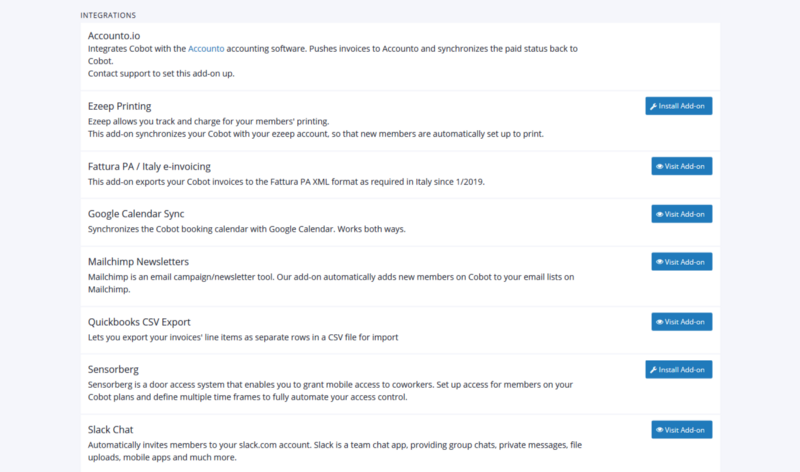Visit the Quickbooks CSV Export add-on
This screenshot has height=472, width=800.
pos(682,322)
